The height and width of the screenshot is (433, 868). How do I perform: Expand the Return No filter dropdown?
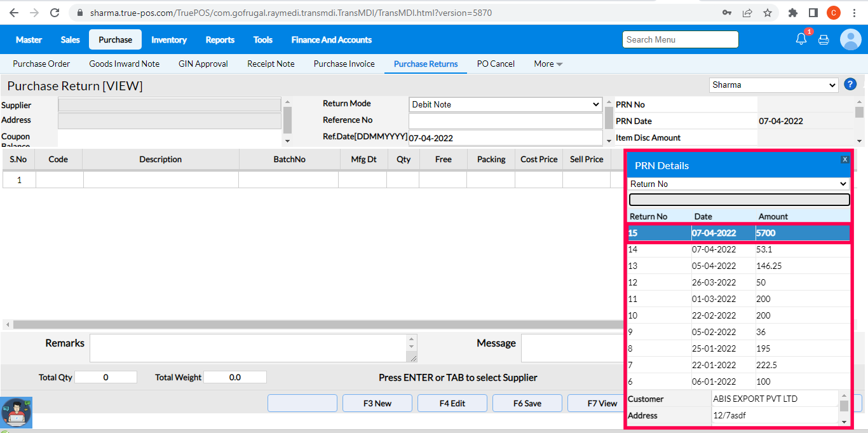[x=738, y=184]
